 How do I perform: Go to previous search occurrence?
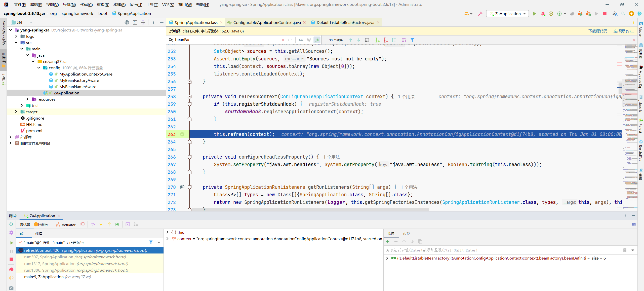click(x=351, y=40)
